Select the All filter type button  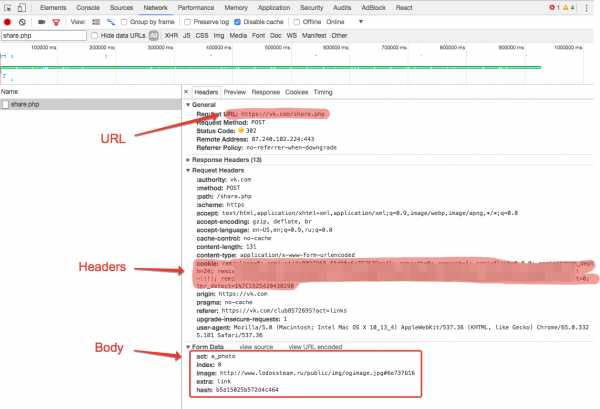pyautogui.click(x=153, y=36)
